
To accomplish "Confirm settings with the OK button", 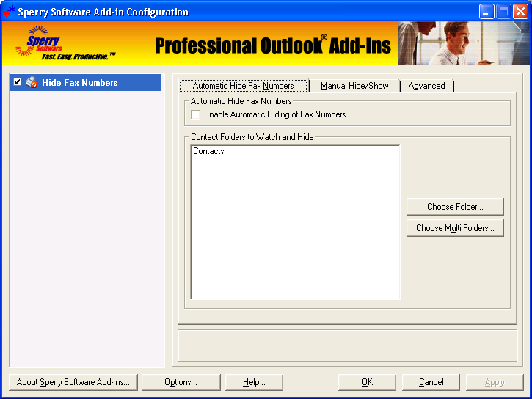I will coord(367,382).
